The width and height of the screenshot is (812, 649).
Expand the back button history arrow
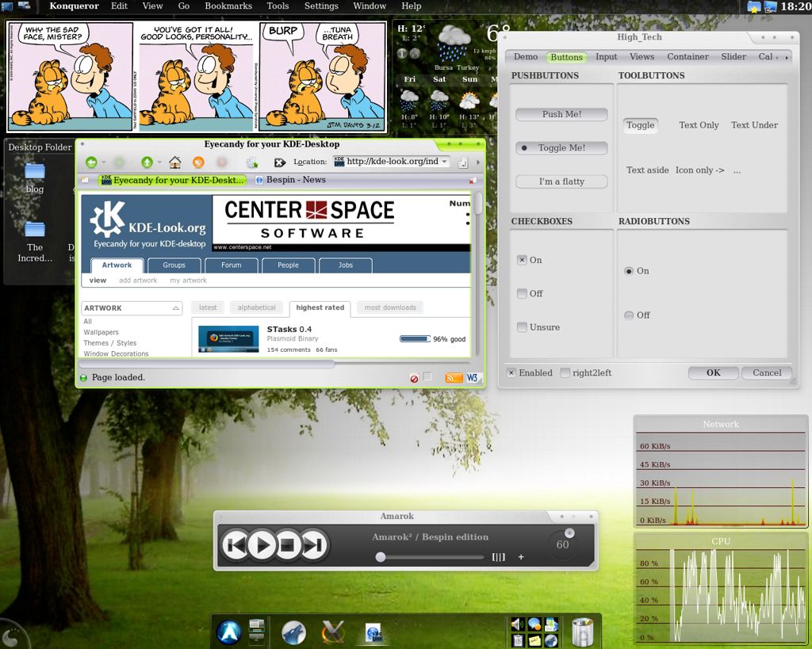pos(104,162)
